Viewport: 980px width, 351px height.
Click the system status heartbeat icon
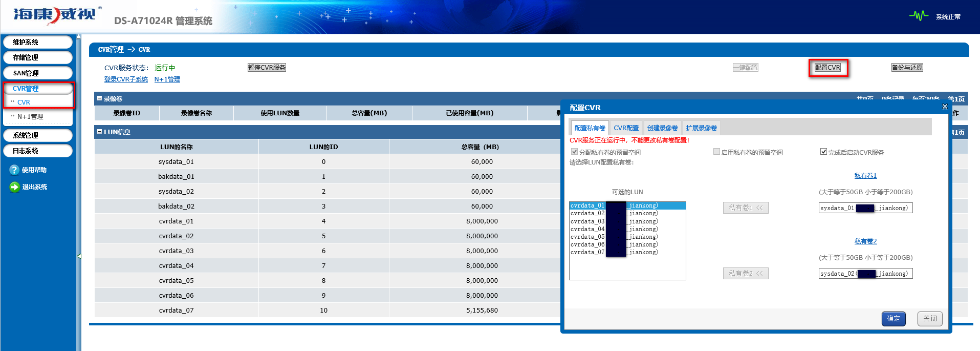pyautogui.click(x=919, y=16)
